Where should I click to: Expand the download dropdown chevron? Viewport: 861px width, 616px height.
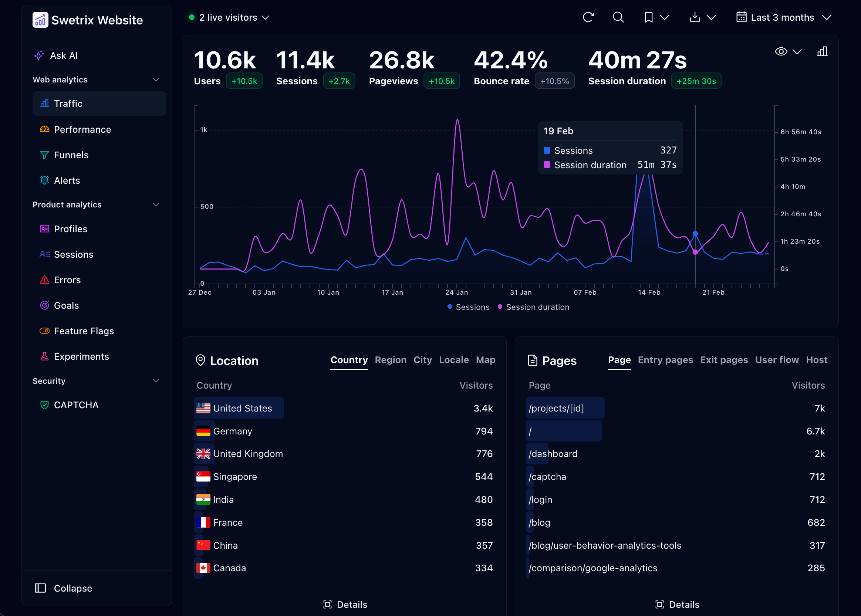[711, 17]
